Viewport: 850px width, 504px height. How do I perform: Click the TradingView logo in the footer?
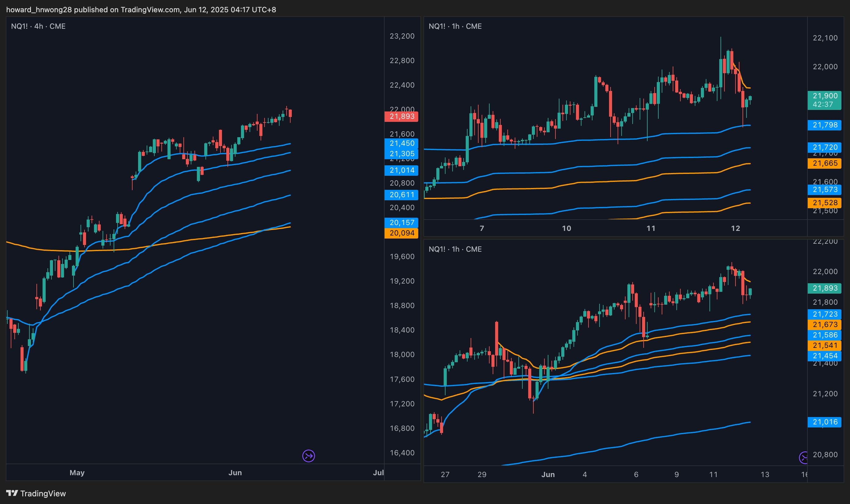point(36,493)
